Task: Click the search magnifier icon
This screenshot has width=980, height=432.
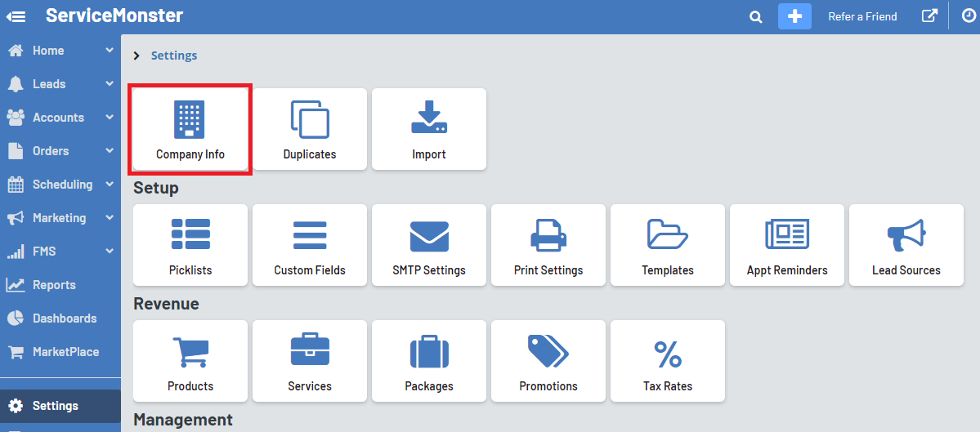Action: click(756, 16)
